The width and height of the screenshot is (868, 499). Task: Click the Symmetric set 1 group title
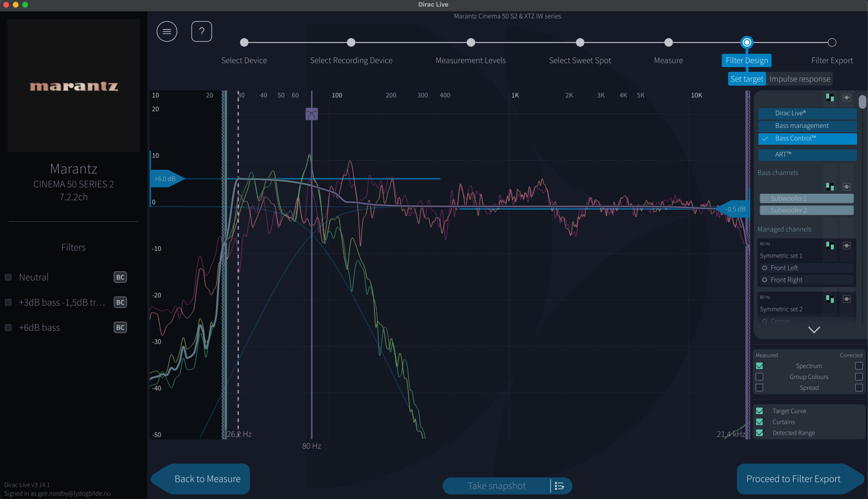coord(781,256)
